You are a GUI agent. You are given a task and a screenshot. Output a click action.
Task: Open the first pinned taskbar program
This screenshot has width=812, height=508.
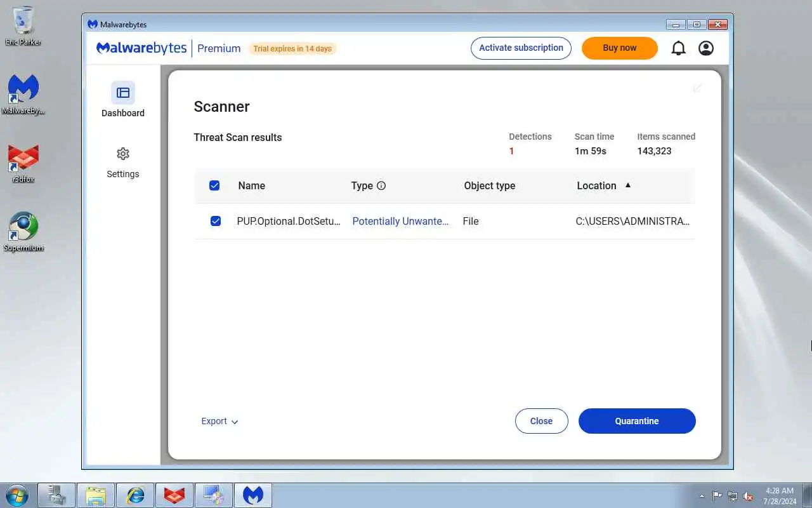(56, 495)
